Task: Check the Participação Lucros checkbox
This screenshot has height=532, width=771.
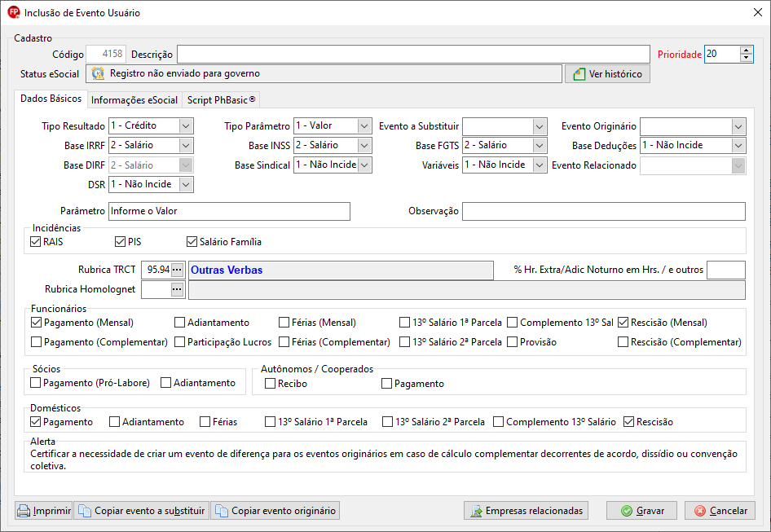Action: tap(179, 341)
